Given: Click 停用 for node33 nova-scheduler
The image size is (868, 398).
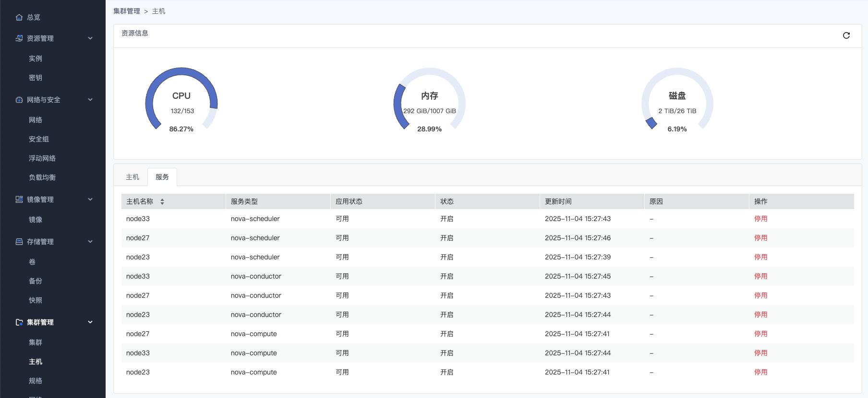Looking at the screenshot, I should tap(760, 219).
